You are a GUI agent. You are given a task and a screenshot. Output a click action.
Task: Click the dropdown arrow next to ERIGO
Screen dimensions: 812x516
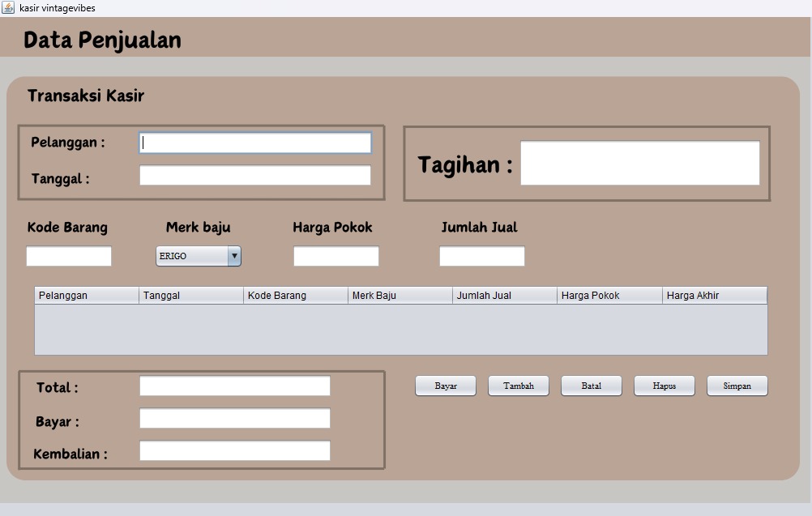234,256
